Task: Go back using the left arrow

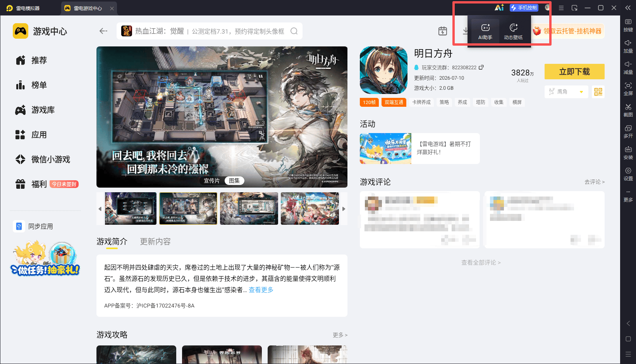Action: click(103, 31)
